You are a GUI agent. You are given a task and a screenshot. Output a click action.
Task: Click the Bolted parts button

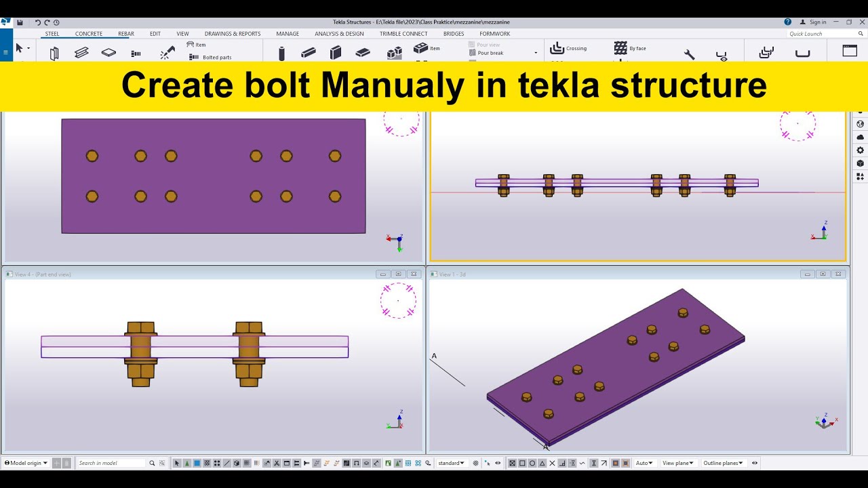coord(210,57)
